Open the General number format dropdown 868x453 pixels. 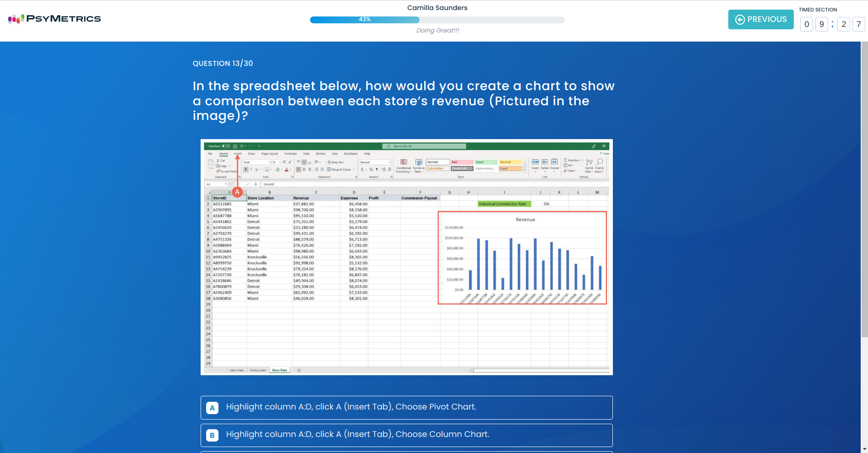[x=390, y=162]
